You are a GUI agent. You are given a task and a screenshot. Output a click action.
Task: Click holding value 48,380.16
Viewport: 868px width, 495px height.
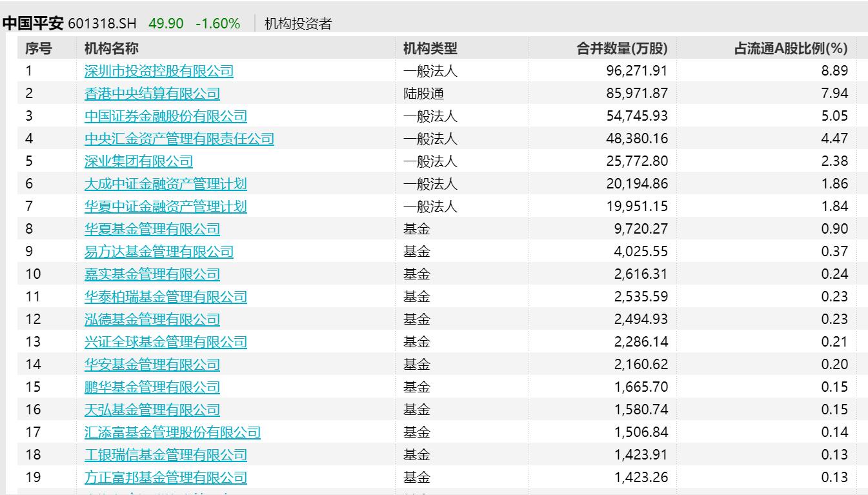(x=636, y=139)
